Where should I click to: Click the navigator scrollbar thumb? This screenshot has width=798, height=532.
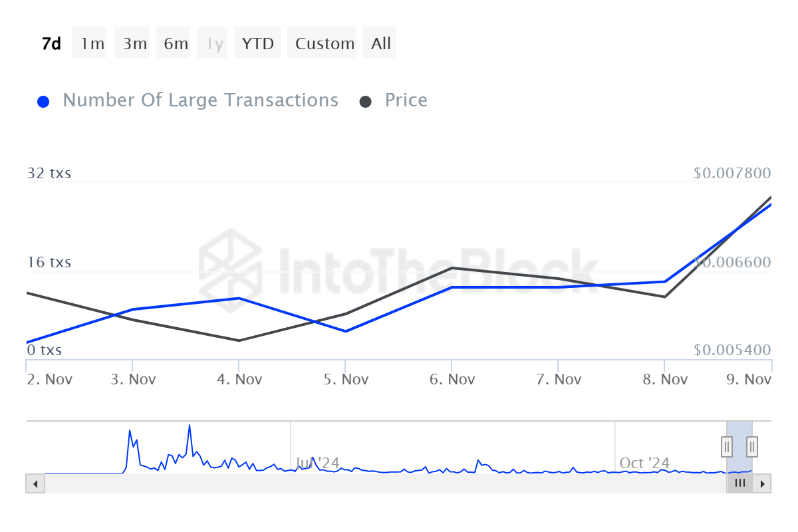click(x=739, y=483)
